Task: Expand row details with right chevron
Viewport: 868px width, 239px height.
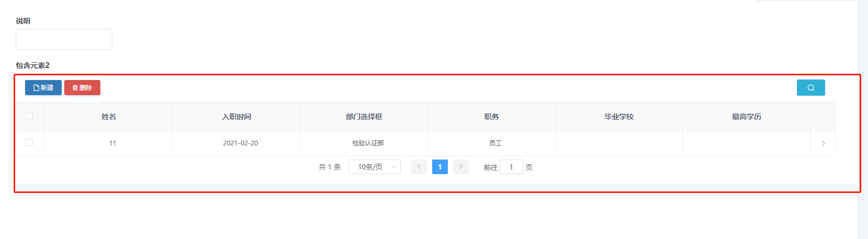Action: tap(823, 143)
